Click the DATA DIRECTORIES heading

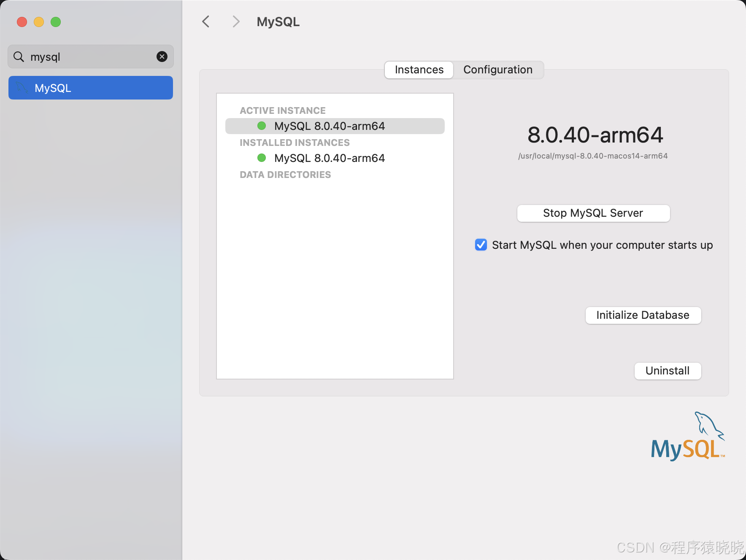tap(285, 175)
